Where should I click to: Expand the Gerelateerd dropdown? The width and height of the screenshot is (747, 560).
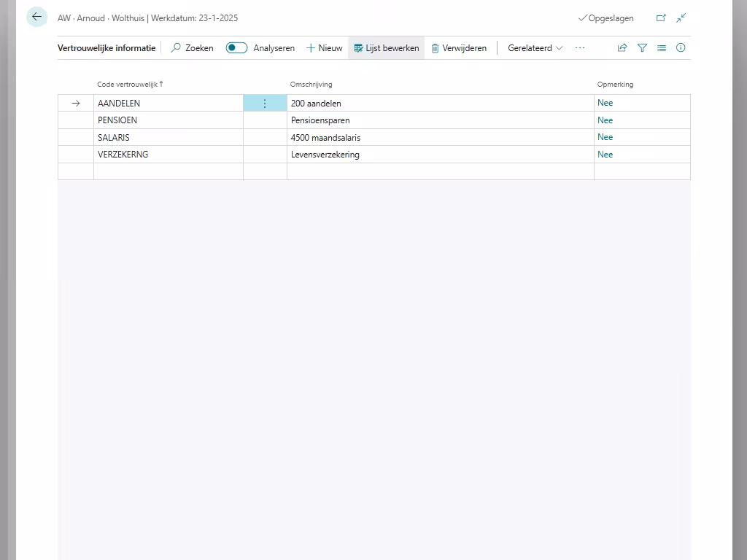[535, 48]
